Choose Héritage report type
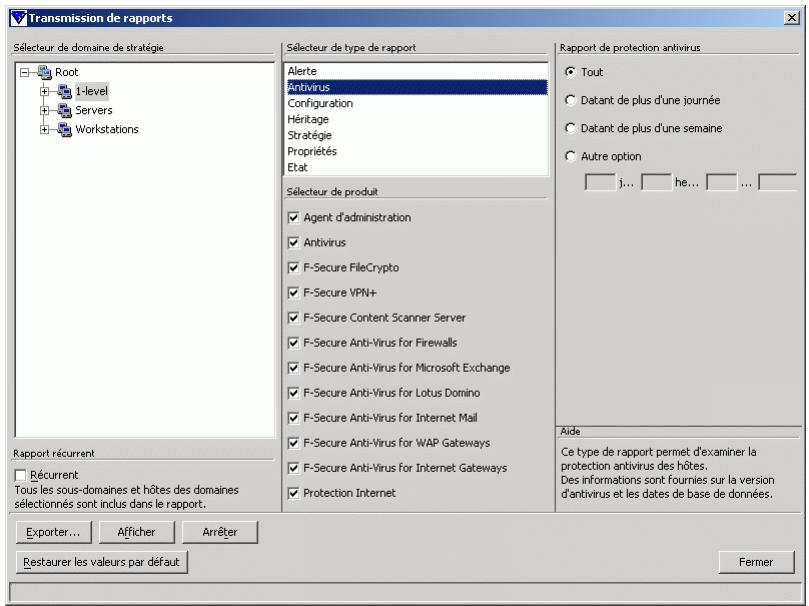Image resolution: width=809 pixels, height=606 pixels. [x=416, y=119]
